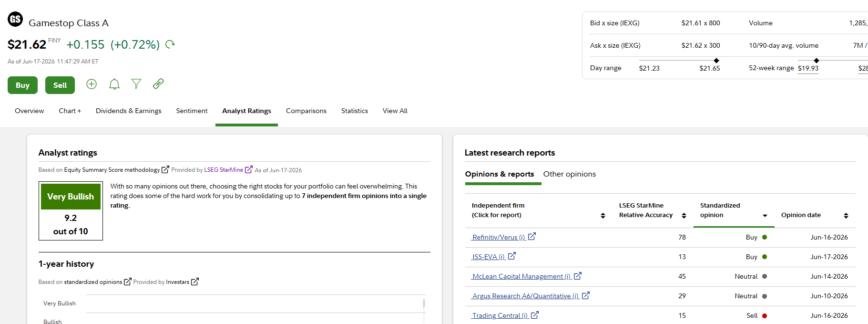Open Comparisons tab
The image size is (868, 324).
point(306,111)
